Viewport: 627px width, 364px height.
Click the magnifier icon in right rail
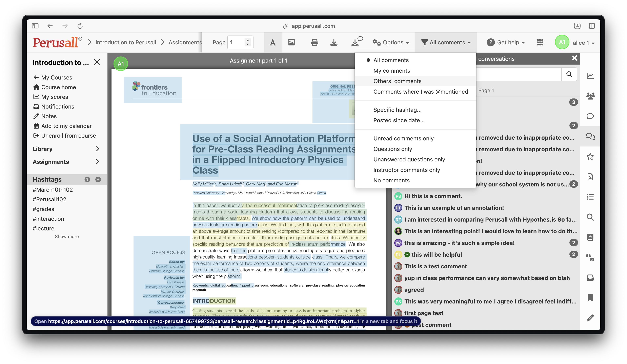[590, 217]
